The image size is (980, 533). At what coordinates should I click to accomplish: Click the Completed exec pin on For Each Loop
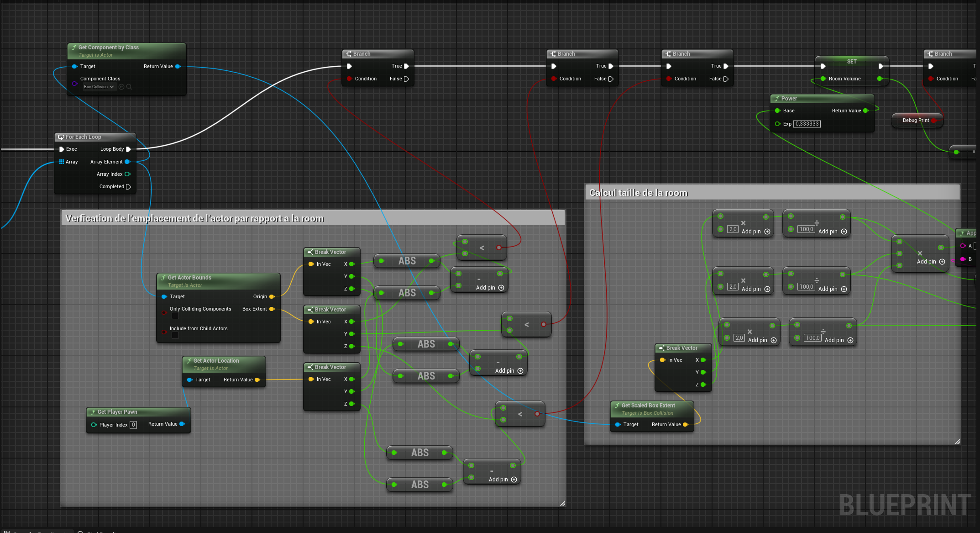click(128, 186)
